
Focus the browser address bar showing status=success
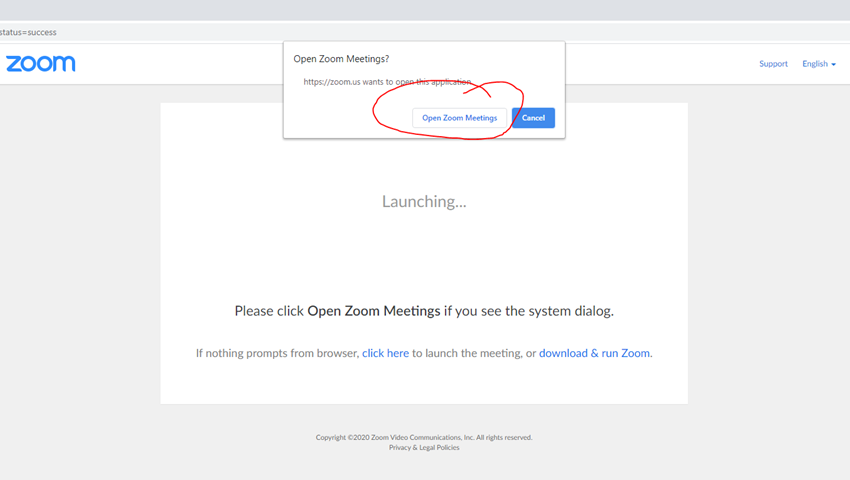tap(200, 32)
